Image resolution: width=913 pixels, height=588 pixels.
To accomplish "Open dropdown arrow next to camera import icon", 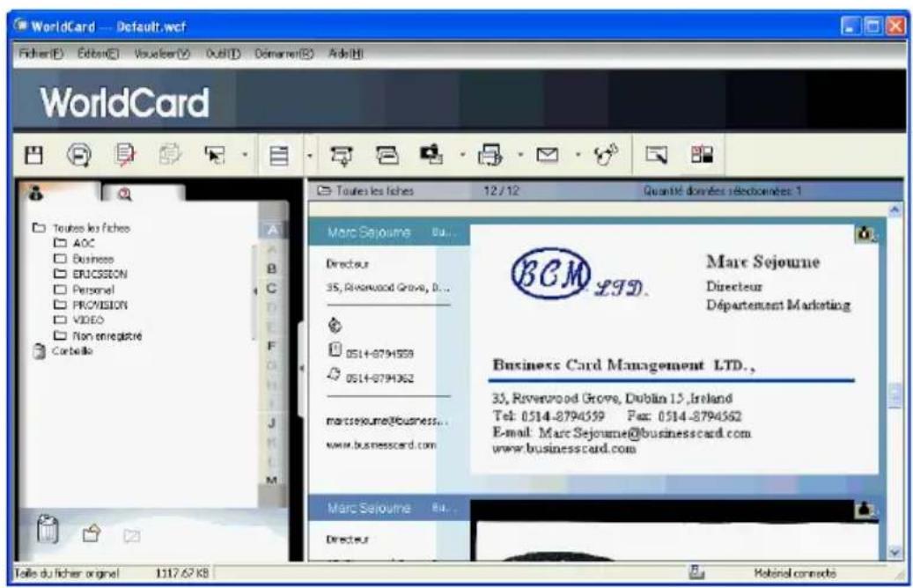I will pos(462,155).
